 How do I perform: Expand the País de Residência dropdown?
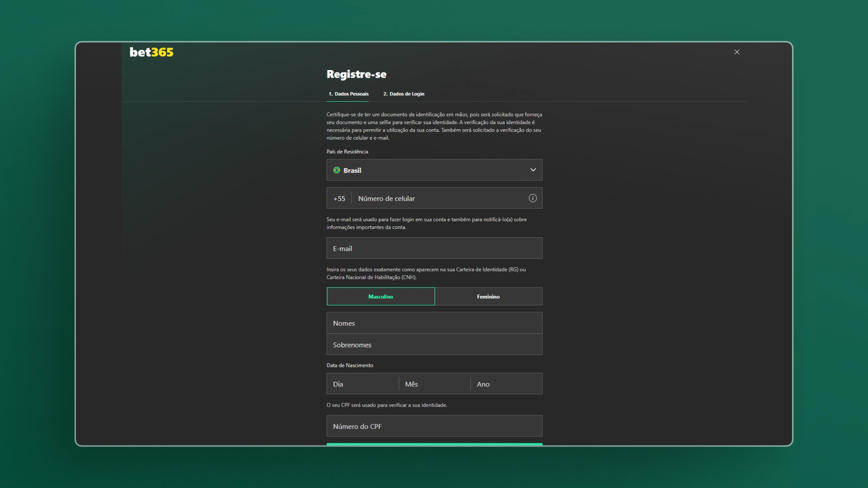pyautogui.click(x=434, y=170)
